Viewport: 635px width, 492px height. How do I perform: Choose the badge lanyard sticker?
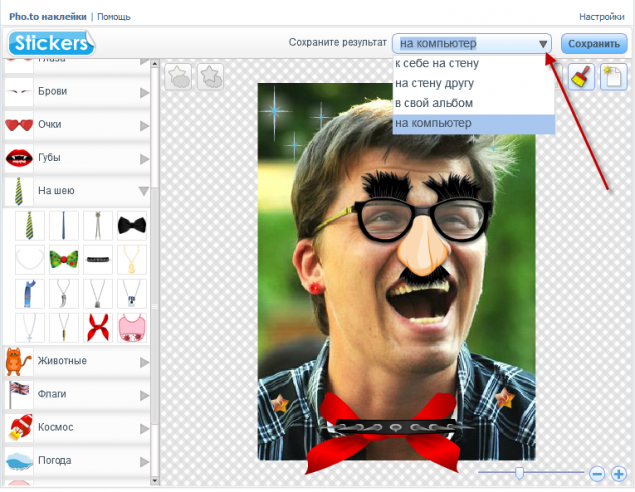[x=132, y=293]
